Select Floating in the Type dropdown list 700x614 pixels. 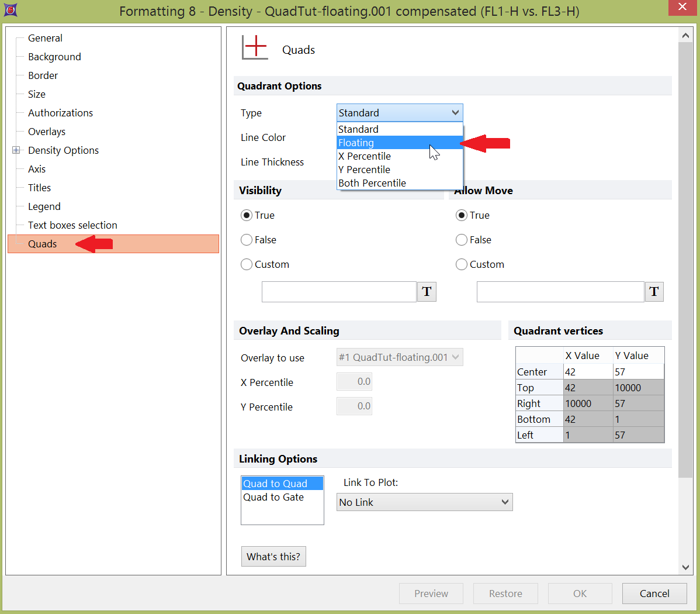(400, 143)
